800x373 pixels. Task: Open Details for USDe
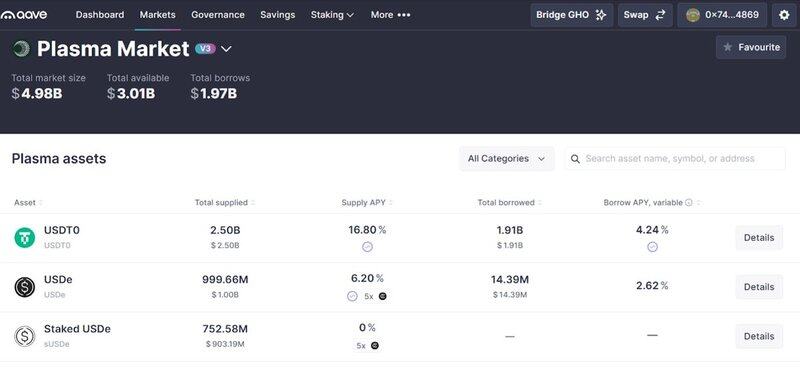(x=759, y=287)
